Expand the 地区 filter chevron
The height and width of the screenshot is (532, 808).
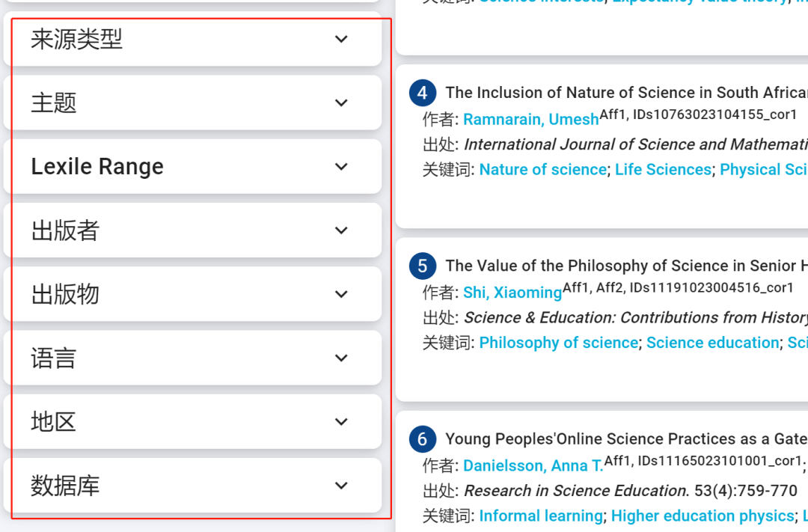(x=341, y=422)
